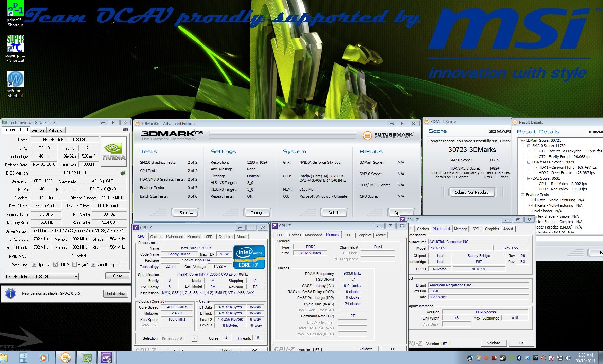
Task: Collapse the HDR/SM3.0 Score: 14824 node
Action: [529, 162]
